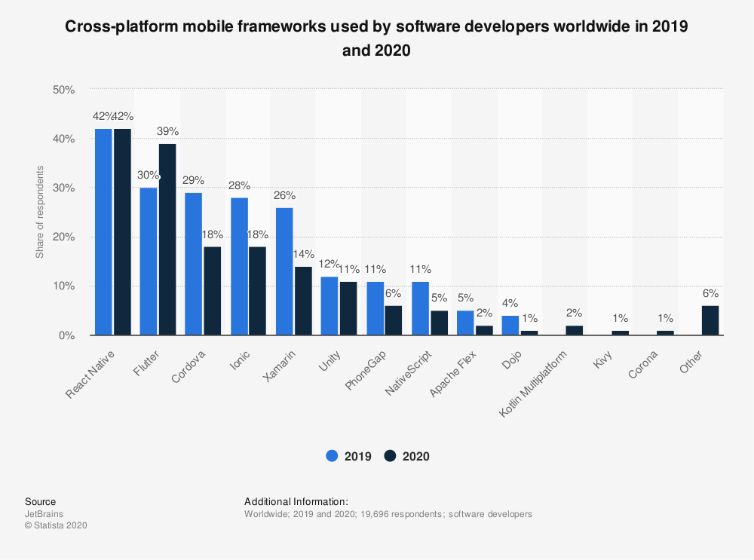Viewport: 754px width, 560px height.
Task: Click Unity's 2020 bar showing 11%
Action: click(x=348, y=308)
